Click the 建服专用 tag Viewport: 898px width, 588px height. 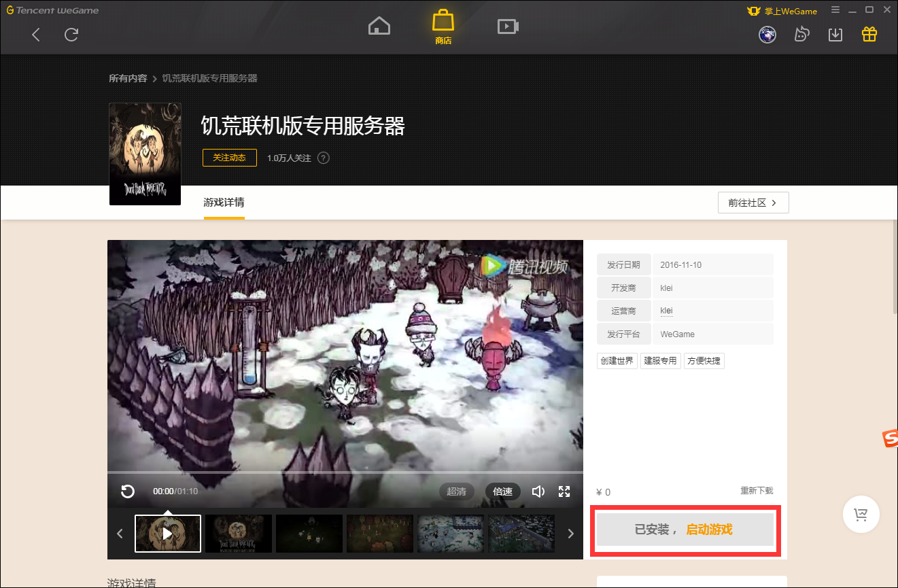click(661, 361)
